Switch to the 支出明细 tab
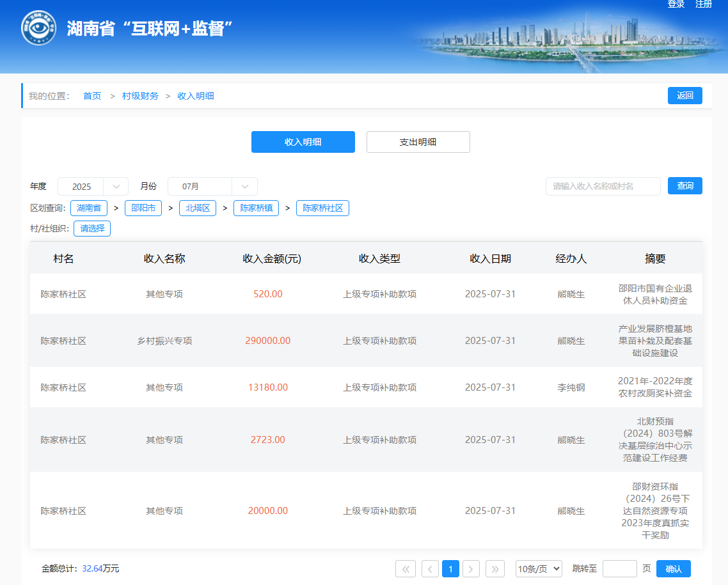The width and height of the screenshot is (728, 585). [418, 142]
